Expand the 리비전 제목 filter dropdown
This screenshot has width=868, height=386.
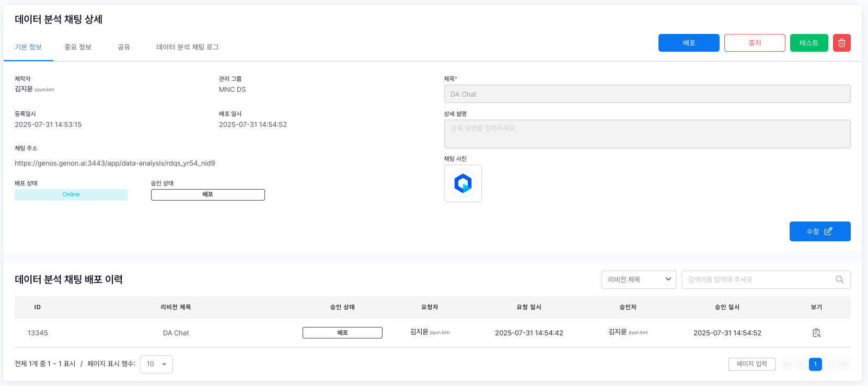coord(639,279)
